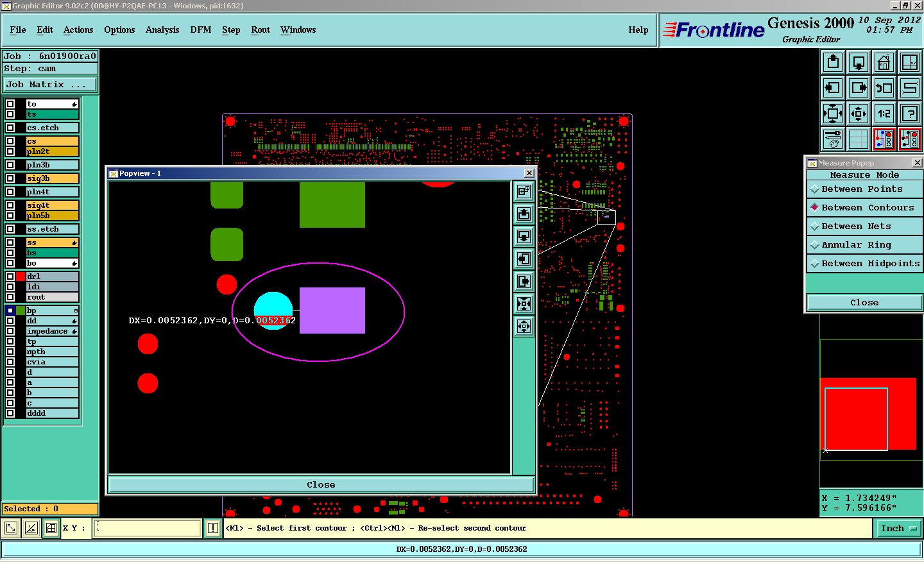This screenshot has width=924, height=562.
Task: Click the Job Matrix button
Action: (50, 85)
